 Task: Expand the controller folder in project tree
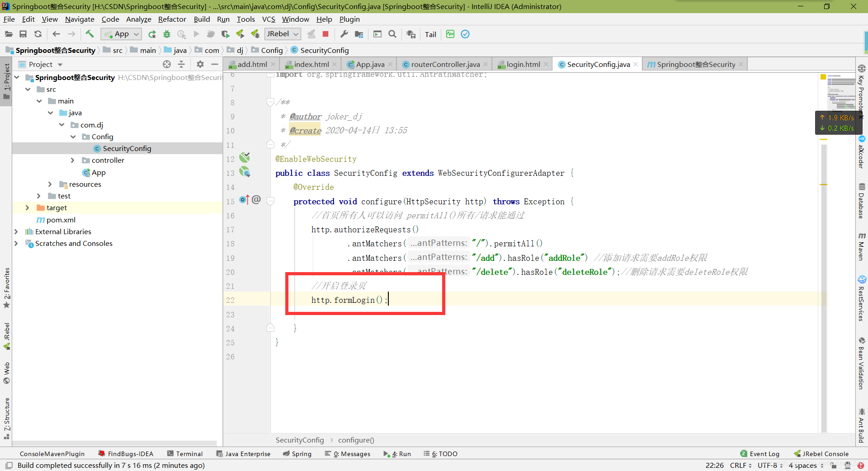(73, 160)
